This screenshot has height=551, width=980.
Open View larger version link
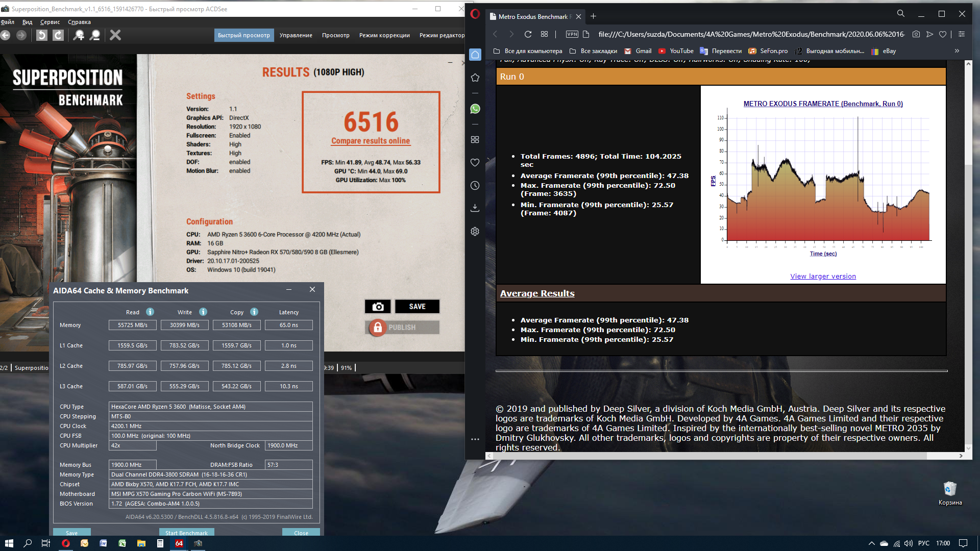tap(823, 276)
